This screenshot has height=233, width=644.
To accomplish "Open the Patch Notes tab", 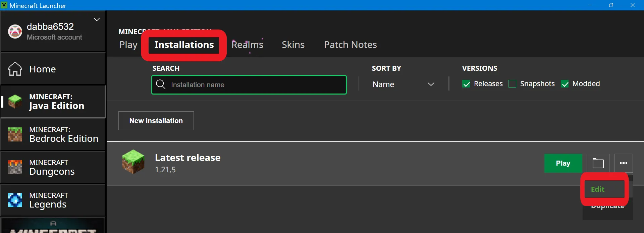I will click(351, 45).
